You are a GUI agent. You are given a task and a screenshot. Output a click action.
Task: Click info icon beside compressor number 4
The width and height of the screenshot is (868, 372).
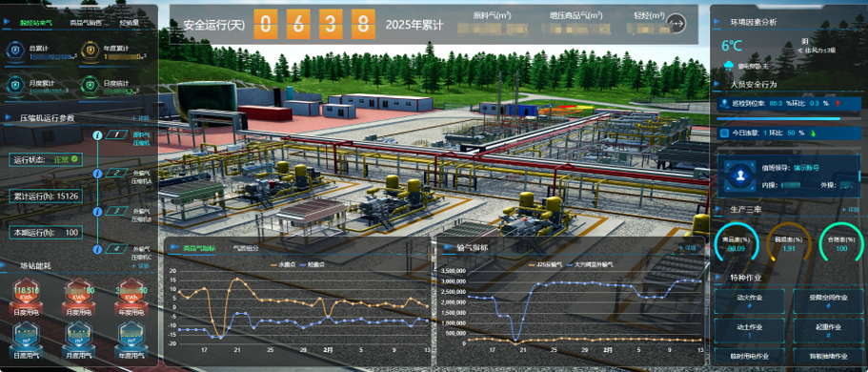coord(97,249)
